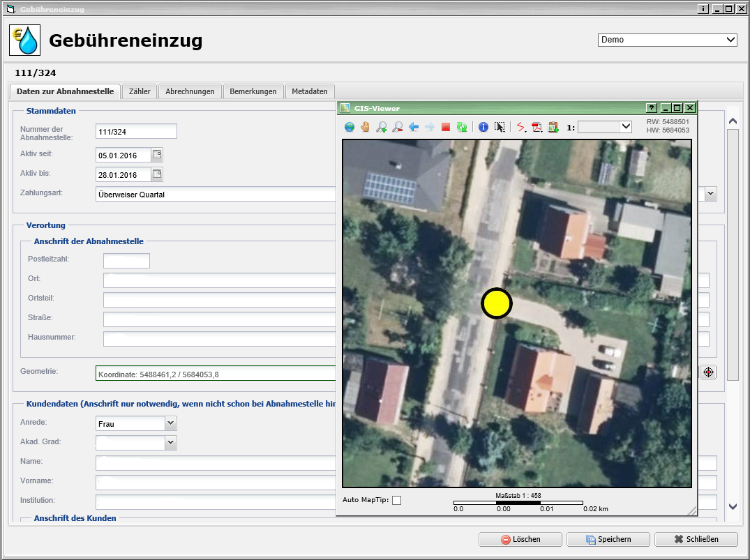Switch to the Zähler tab
The image size is (750, 560).
[x=140, y=91]
